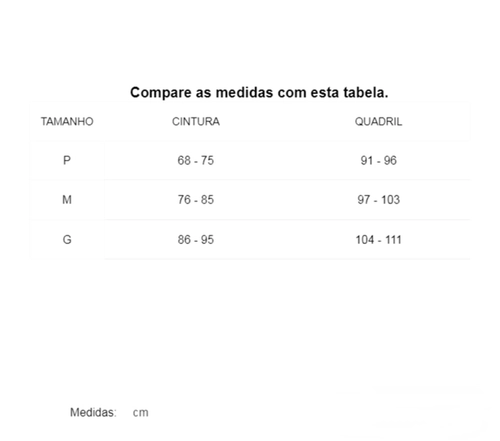Click the cm unit text
500x441 pixels.
[x=140, y=413]
